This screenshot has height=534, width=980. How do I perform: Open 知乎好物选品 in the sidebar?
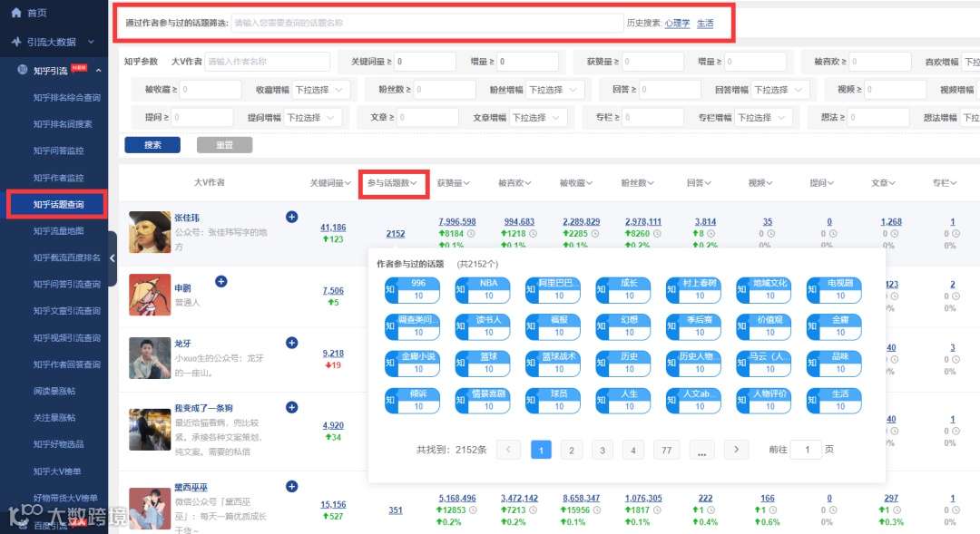point(58,444)
